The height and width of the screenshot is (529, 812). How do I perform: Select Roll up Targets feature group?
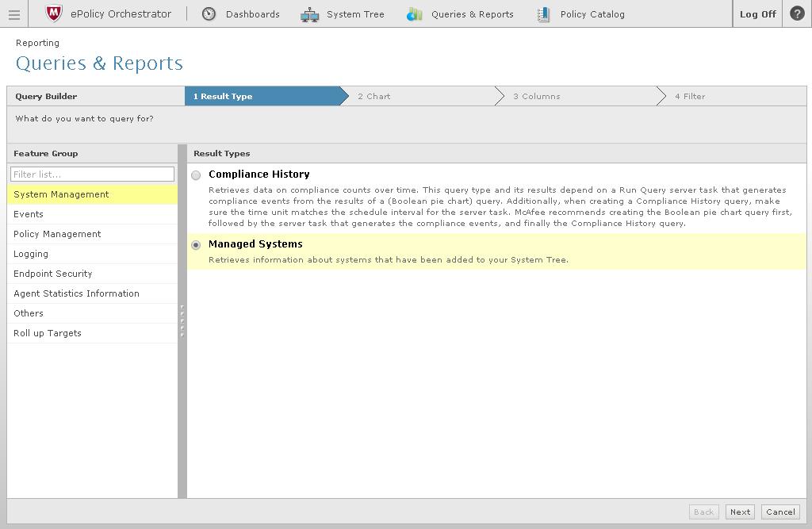[x=92, y=333]
